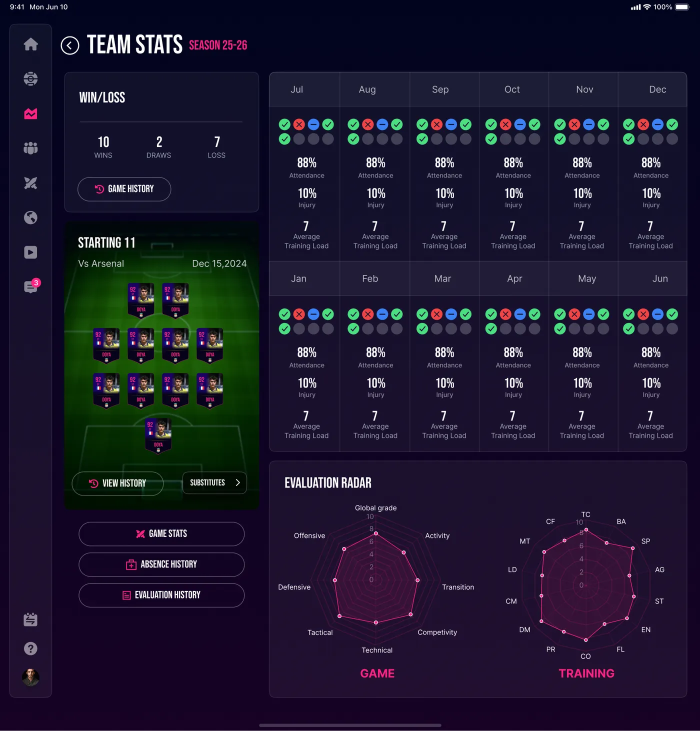Open the match calendar icon near the bottom
700x731 pixels.
pos(30,619)
